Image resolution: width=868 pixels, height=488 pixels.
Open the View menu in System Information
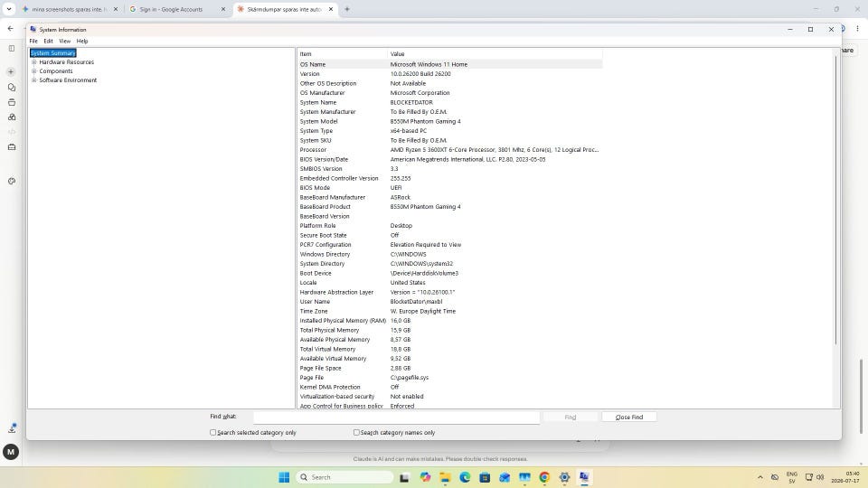click(x=65, y=41)
